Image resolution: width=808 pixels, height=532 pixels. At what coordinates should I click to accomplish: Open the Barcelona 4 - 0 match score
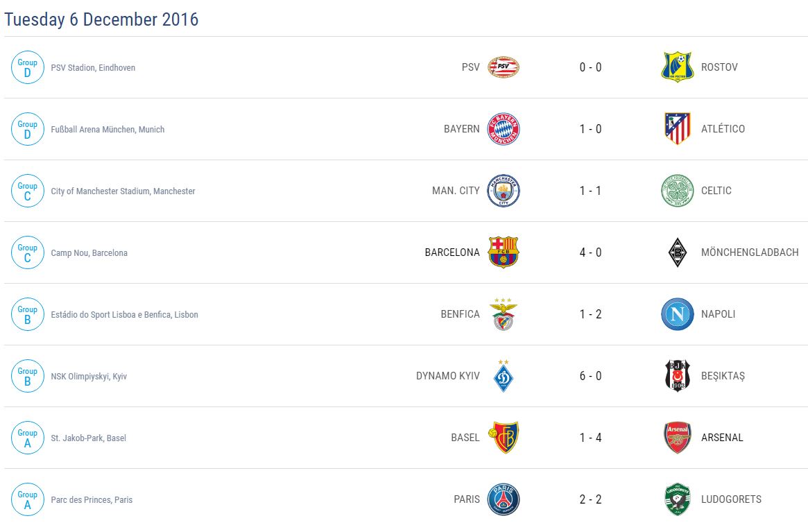pos(590,252)
